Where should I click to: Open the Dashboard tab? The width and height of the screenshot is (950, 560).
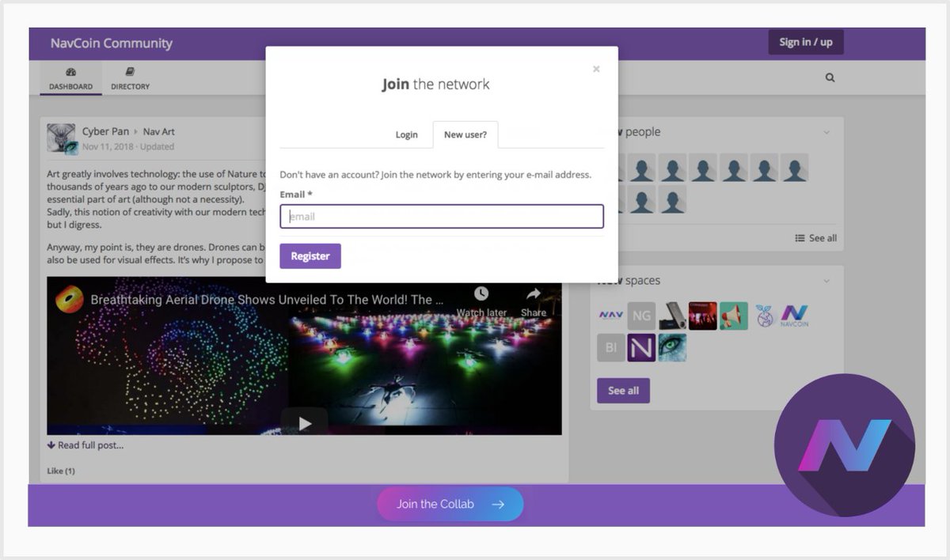70,78
